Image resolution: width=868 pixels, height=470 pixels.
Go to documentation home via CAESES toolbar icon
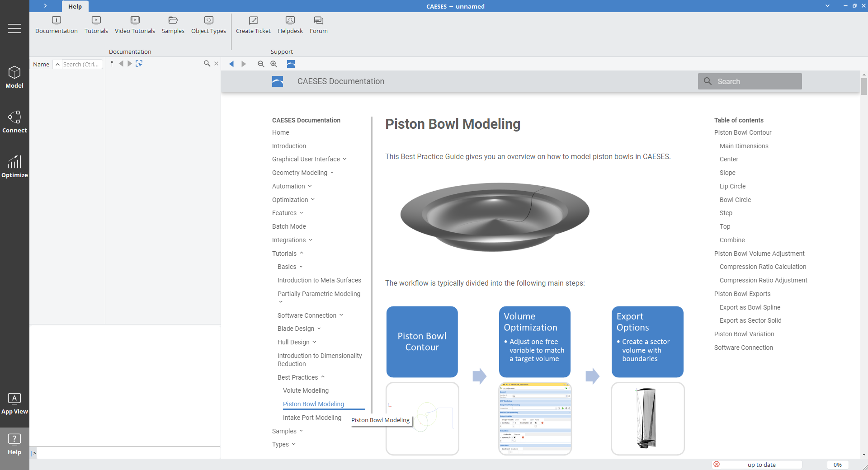(x=291, y=64)
